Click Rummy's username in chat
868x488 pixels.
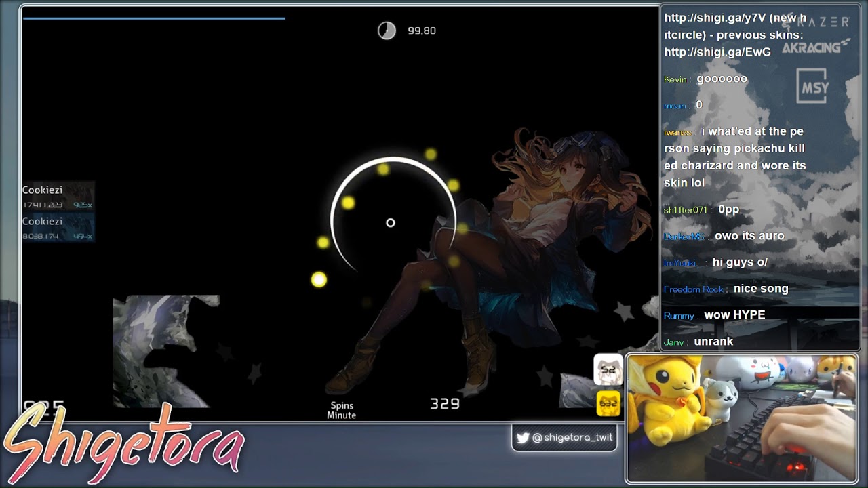679,316
